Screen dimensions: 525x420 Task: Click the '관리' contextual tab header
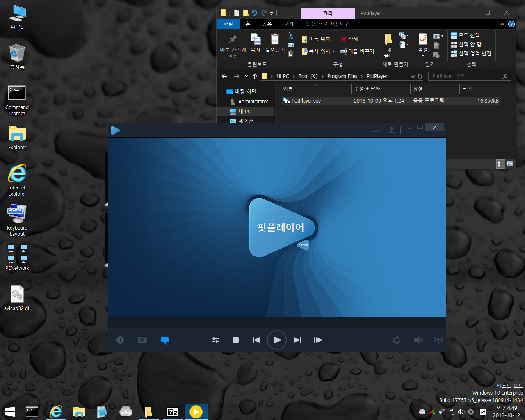click(328, 14)
